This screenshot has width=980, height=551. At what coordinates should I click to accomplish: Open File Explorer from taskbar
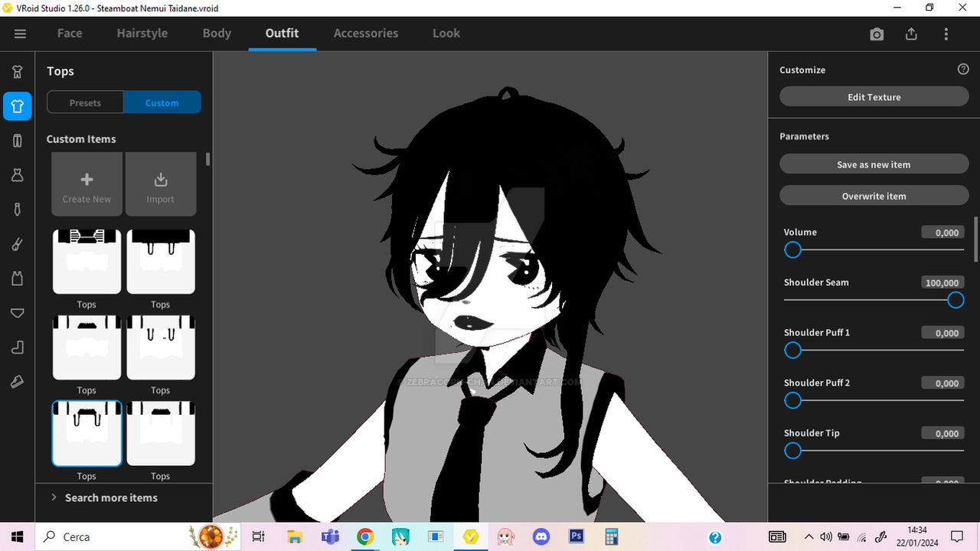[295, 536]
